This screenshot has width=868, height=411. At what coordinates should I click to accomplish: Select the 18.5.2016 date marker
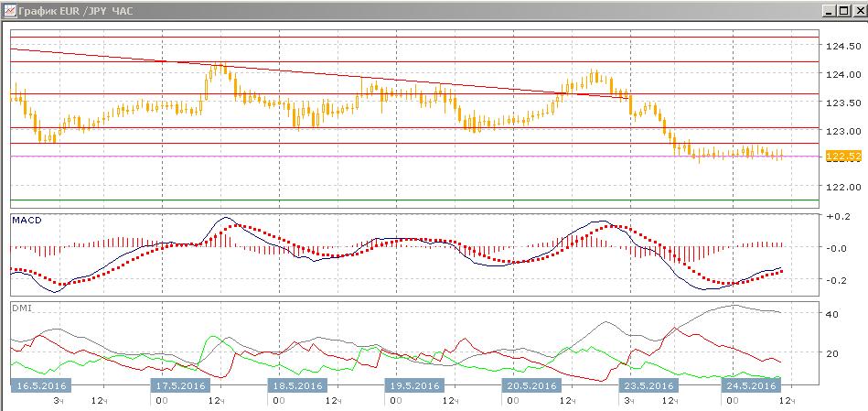click(x=297, y=385)
